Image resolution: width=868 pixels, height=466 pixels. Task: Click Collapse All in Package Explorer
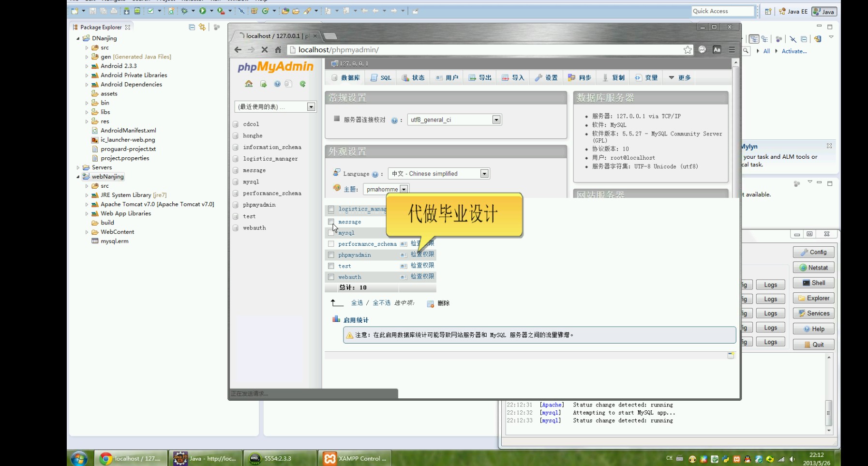coord(192,27)
